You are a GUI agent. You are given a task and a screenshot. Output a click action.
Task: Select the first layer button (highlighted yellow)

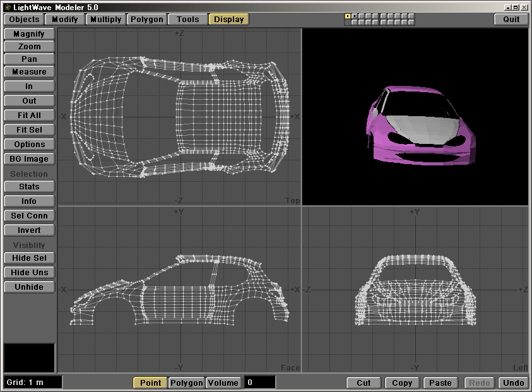pyautogui.click(x=347, y=16)
